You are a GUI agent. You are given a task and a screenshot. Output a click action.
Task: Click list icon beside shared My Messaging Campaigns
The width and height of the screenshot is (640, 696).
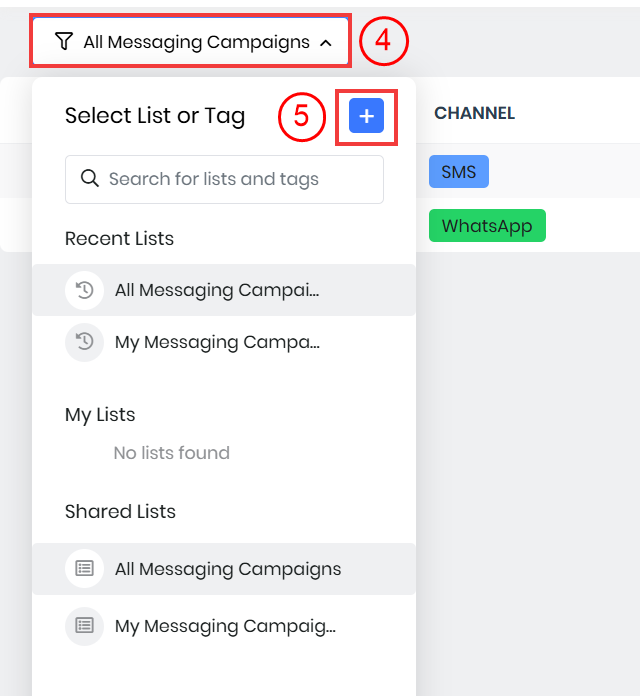(85, 626)
